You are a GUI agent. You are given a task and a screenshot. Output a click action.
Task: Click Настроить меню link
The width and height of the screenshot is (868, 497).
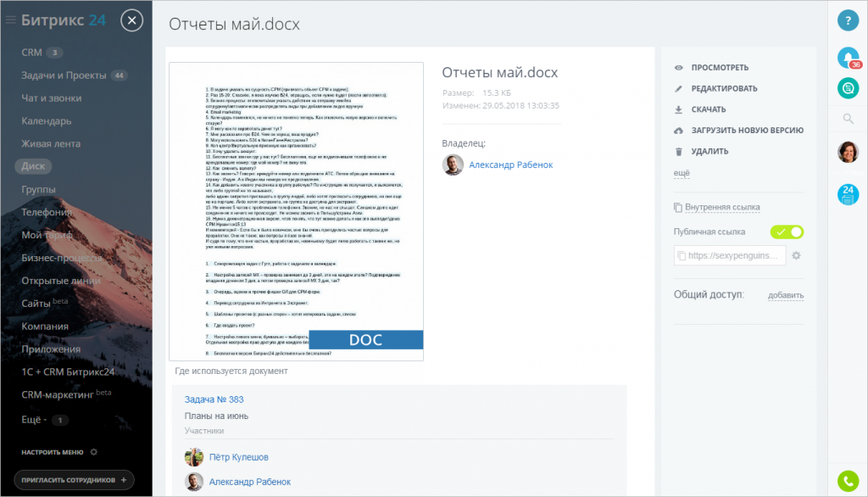[53, 452]
